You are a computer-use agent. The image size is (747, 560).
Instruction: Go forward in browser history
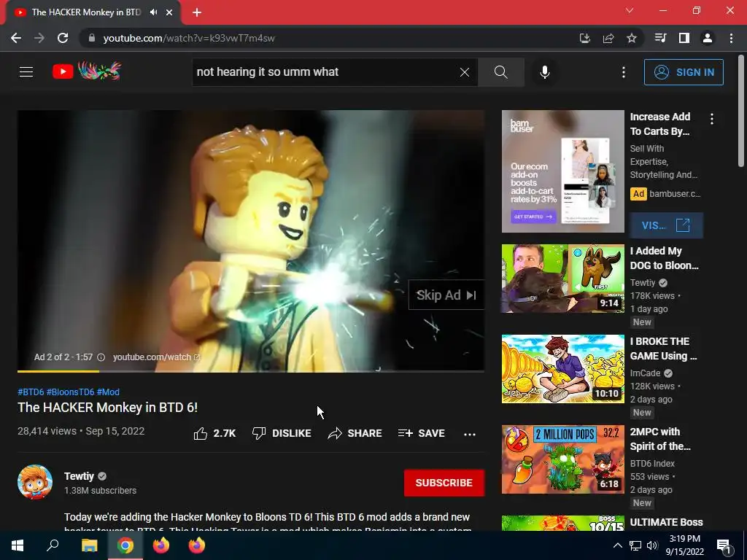(x=39, y=38)
